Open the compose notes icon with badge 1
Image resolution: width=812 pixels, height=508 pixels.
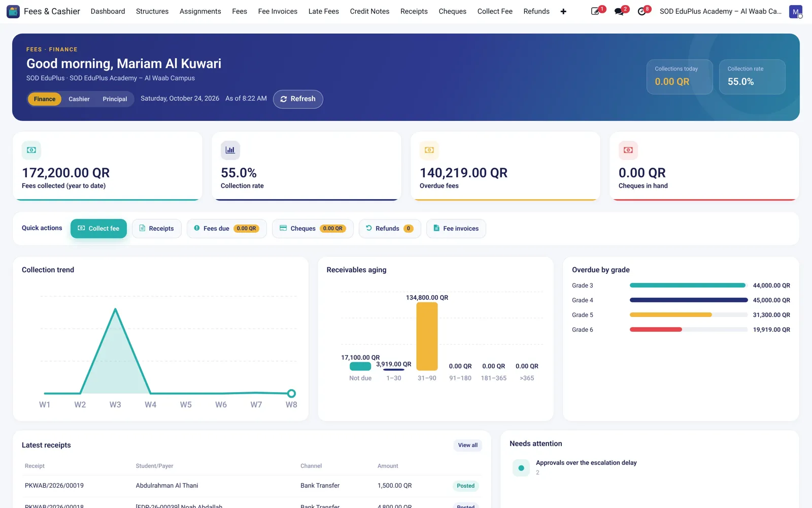[596, 11]
